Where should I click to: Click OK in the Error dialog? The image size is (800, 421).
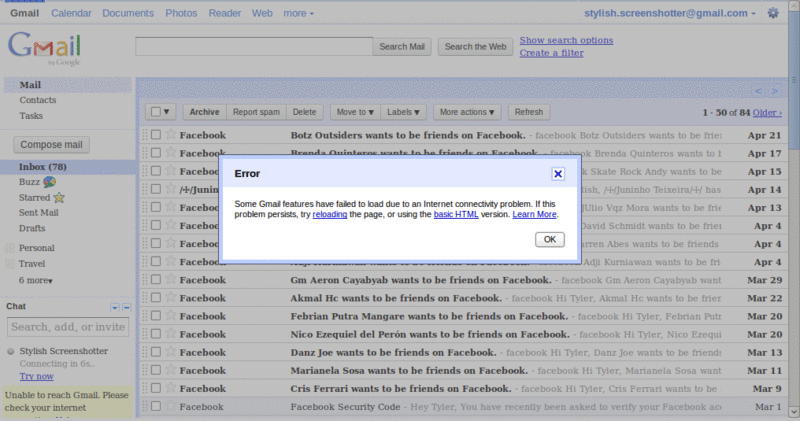point(549,239)
